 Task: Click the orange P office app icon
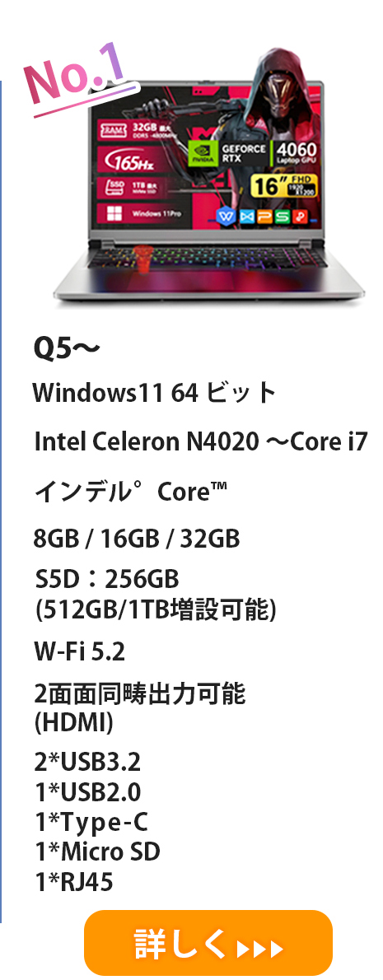point(264,217)
